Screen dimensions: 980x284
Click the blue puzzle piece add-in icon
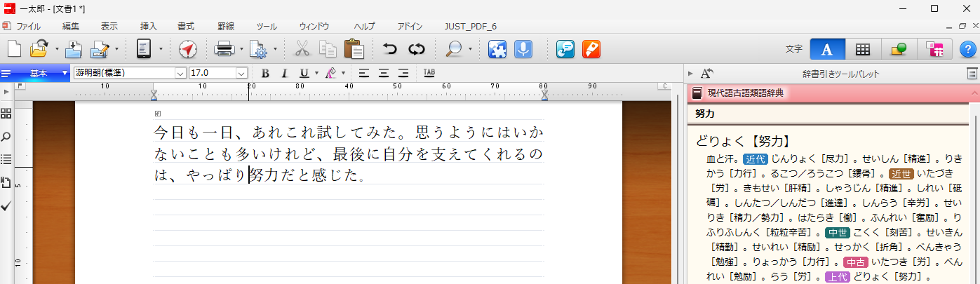(x=497, y=49)
